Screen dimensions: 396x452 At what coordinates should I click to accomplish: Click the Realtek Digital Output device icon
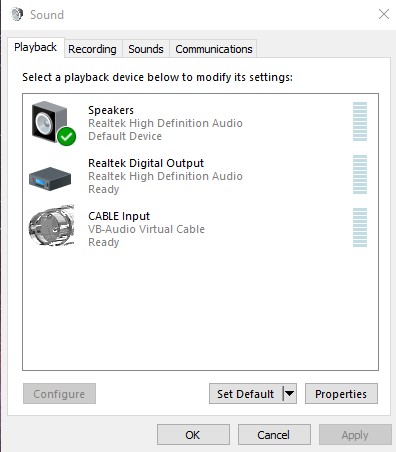click(x=50, y=179)
